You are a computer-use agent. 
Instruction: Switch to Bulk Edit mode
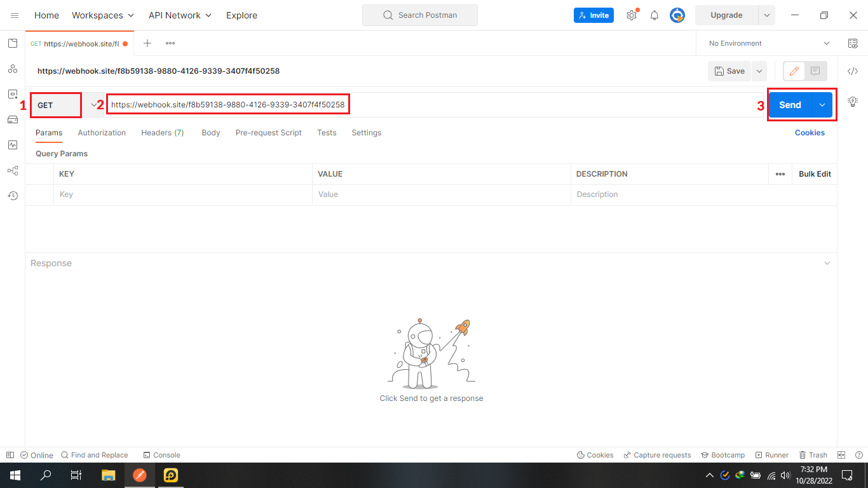[x=815, y=174]
